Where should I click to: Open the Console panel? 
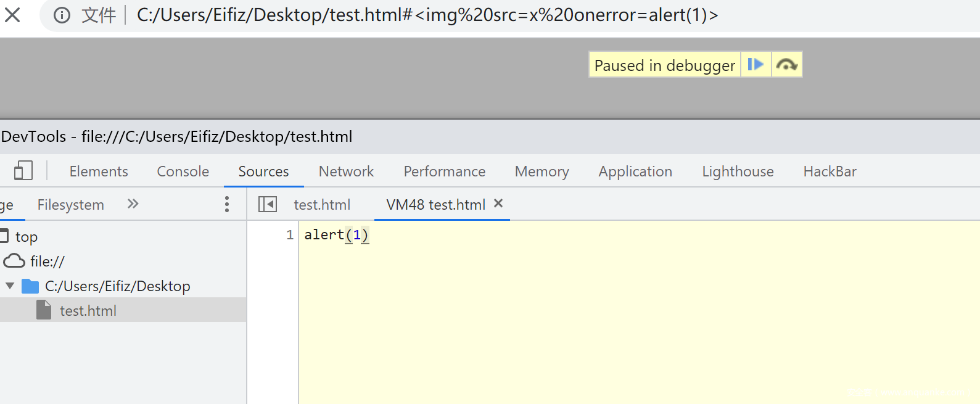(x=183, y=171)
